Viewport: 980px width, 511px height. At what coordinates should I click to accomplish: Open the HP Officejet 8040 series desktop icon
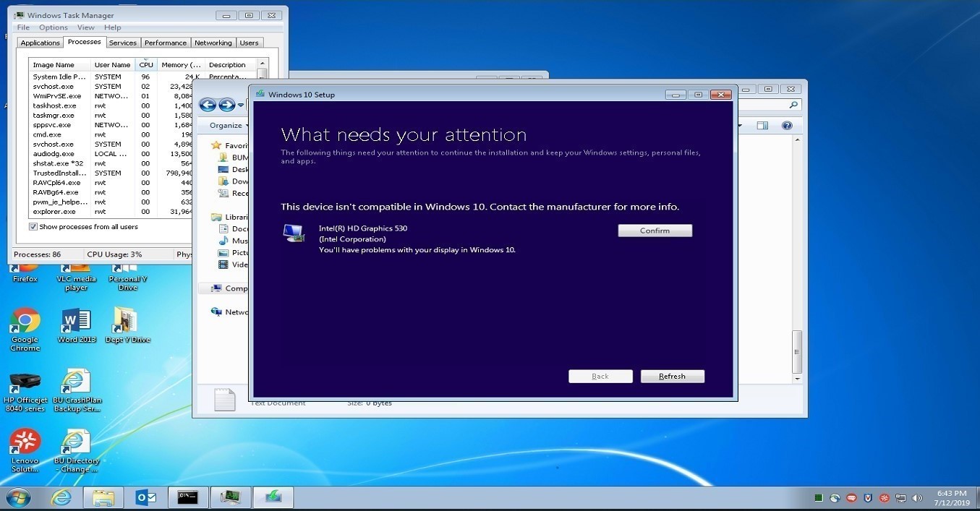click(x=25, y=391)
